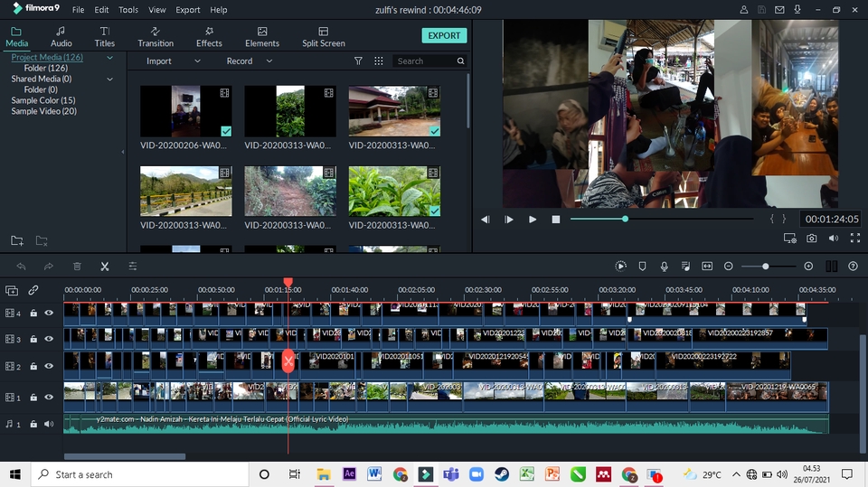Open the account profile icon
Image resolution: width=868 pixels, height=487 pixels.
pos(744,9)
